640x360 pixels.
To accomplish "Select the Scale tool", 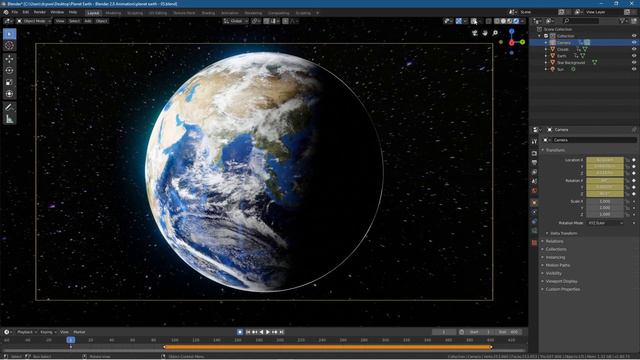I will [x=9, y=82].
